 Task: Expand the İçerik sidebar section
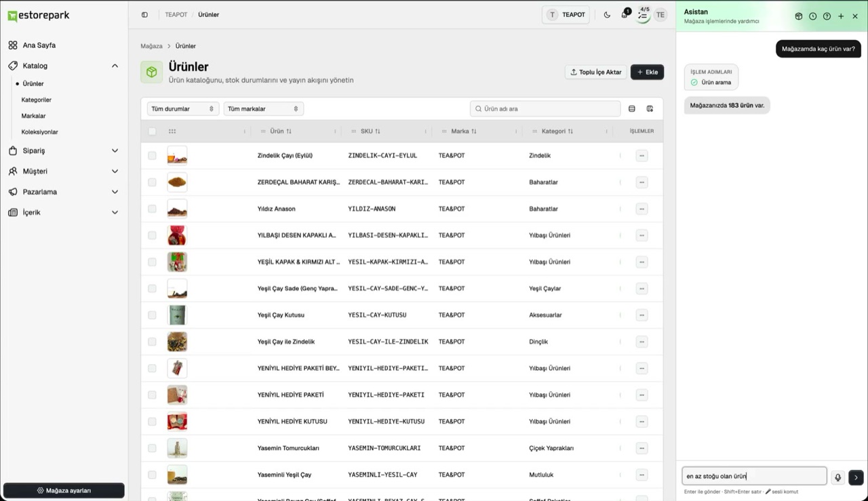pyautogui.click(x=64, y=212)
